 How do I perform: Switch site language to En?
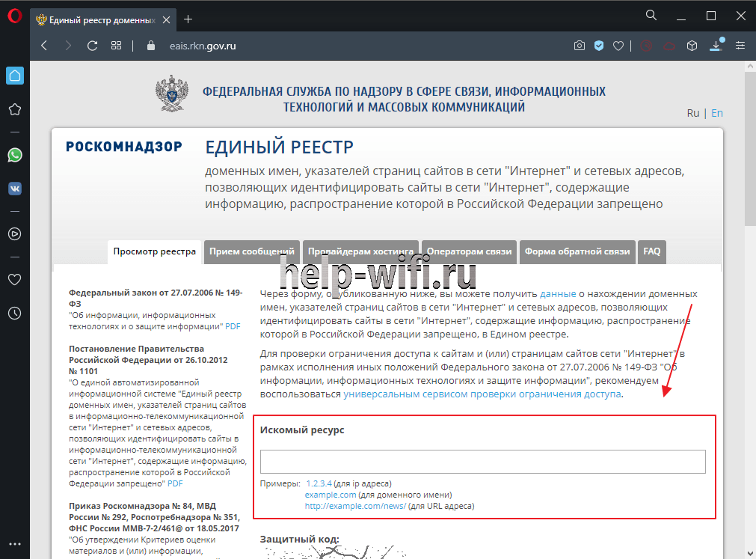click(x=716, y=113)
